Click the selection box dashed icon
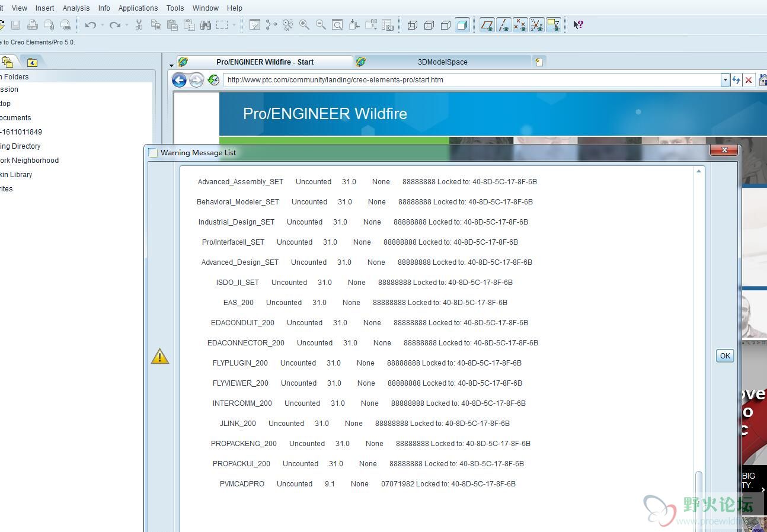Image resolution: width=767 pixels, height=532 pixels. [222, 25]
